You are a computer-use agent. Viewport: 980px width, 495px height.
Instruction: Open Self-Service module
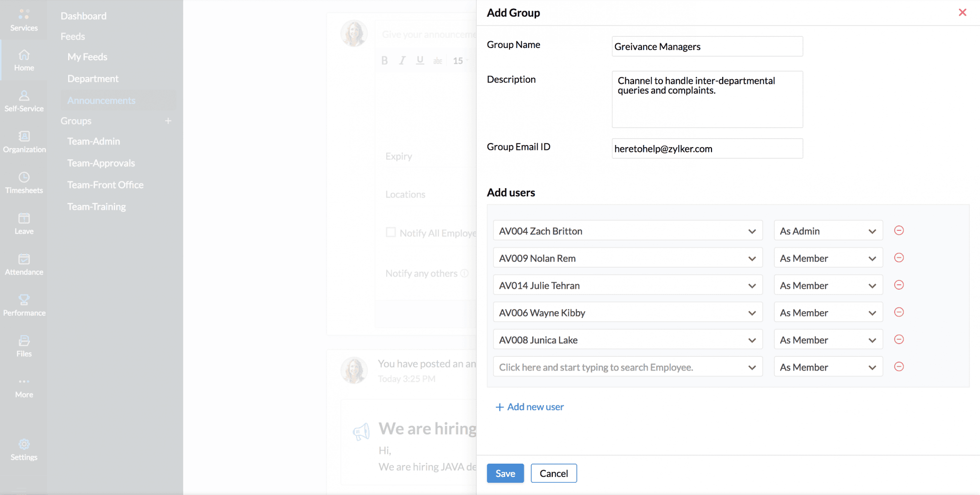pyautogui.click(x=24, y=101)
